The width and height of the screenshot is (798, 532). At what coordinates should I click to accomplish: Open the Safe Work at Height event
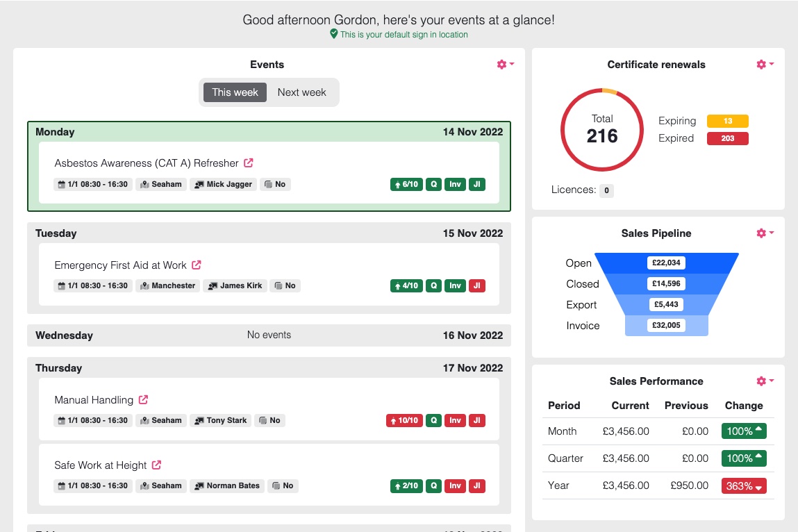click(x=101, y=465)
